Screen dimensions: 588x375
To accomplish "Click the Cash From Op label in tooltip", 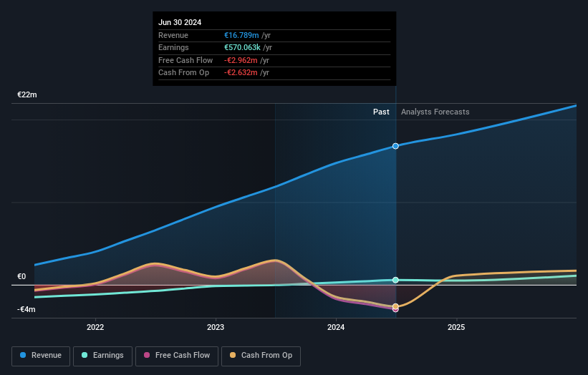I will 184,73.
